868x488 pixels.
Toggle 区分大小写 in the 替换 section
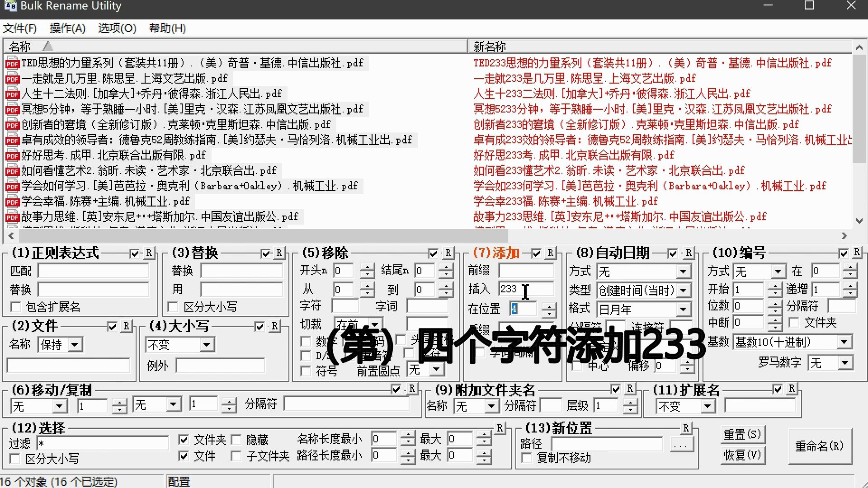point(173,306)
